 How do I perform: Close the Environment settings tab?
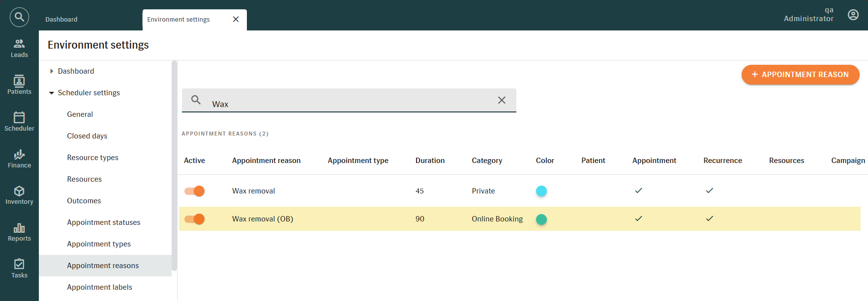point(236,19)
